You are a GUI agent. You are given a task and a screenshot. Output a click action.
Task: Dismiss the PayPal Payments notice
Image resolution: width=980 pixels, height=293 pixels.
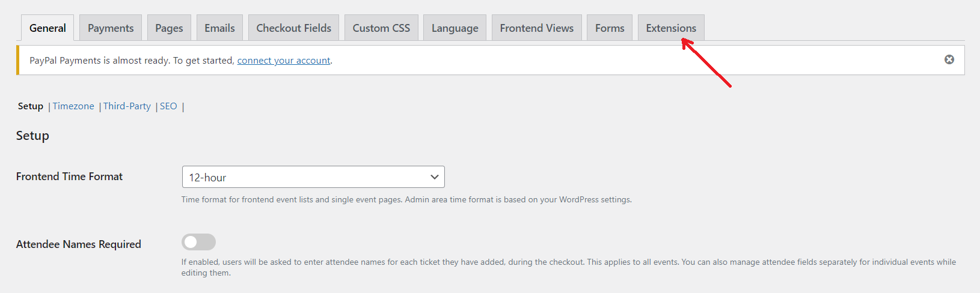pyautogui.click(x=949, y=59)
